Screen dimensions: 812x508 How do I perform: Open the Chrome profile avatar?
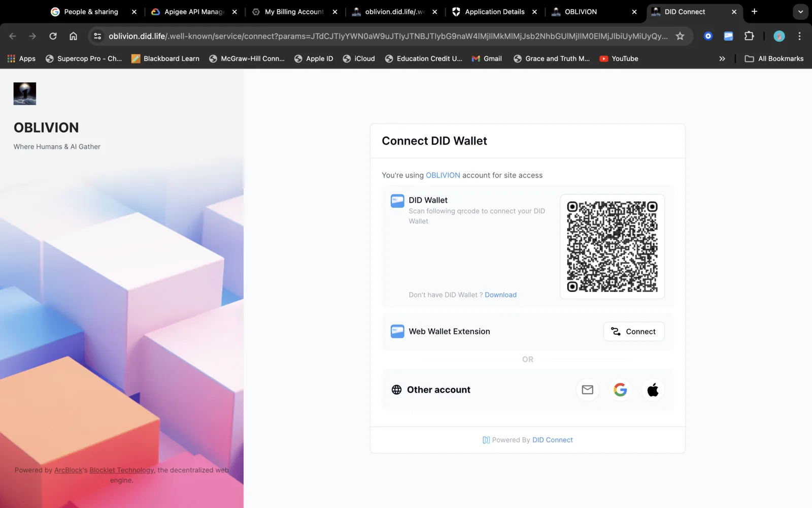pyautogui.click(x=779, y=36)
